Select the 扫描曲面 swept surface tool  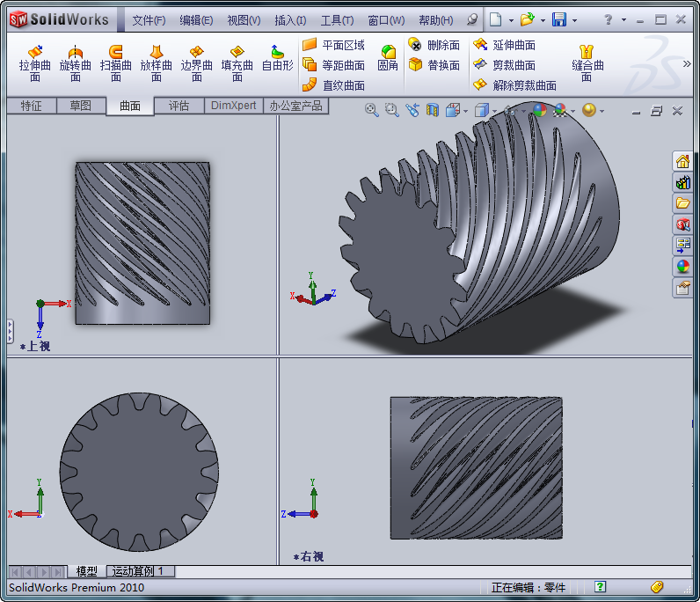pos(115,63)
